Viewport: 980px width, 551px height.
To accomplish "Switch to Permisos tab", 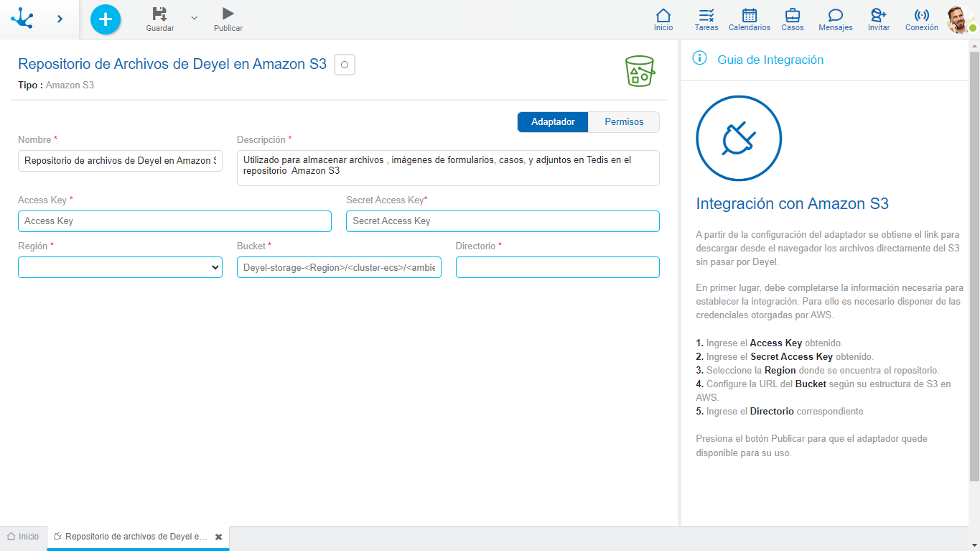I will coord(624,122).
